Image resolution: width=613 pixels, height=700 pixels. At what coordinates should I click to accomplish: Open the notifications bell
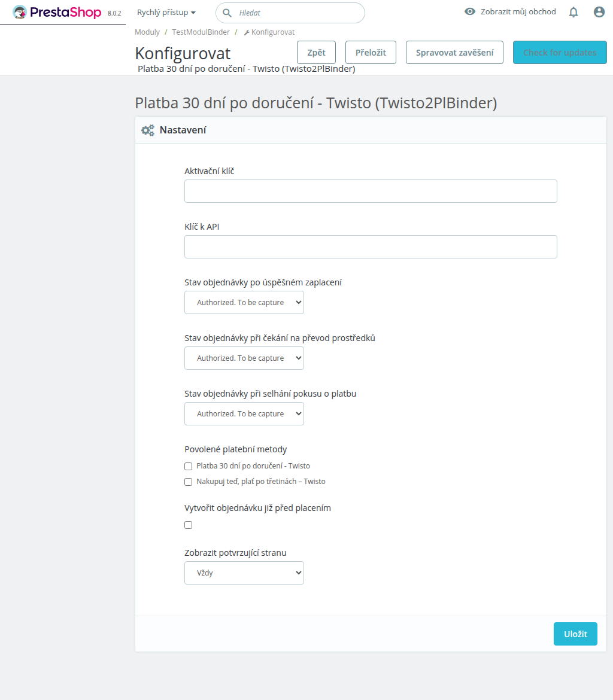coord(573,12)
